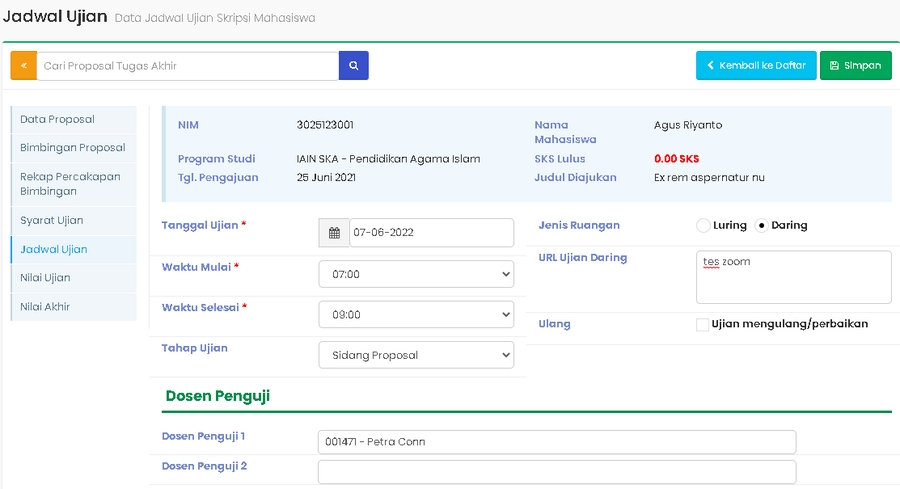
Task: Switch to Bimbingan Proposal tab
Action: click(73, 148)
